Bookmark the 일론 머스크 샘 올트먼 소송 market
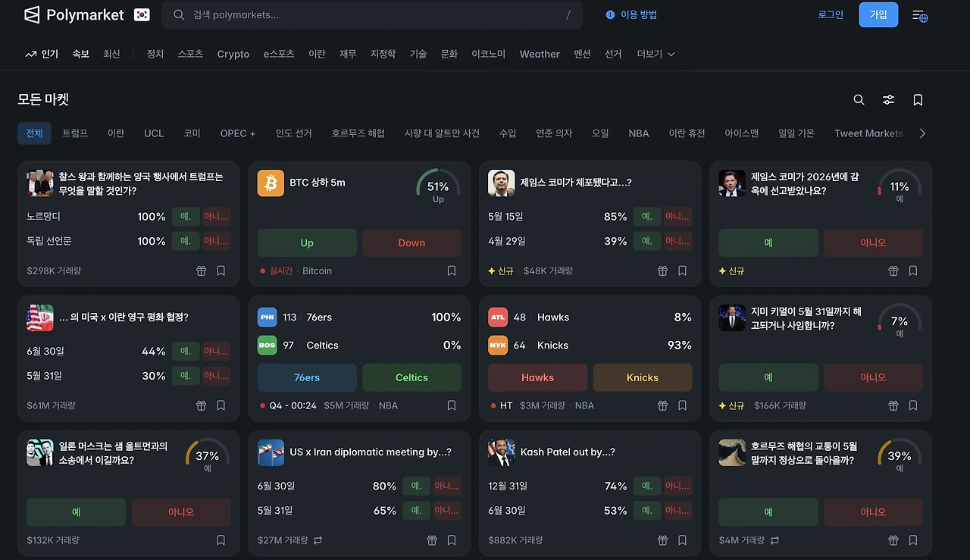Viewport: 970px width, 560px height. (x=221, y=540)
